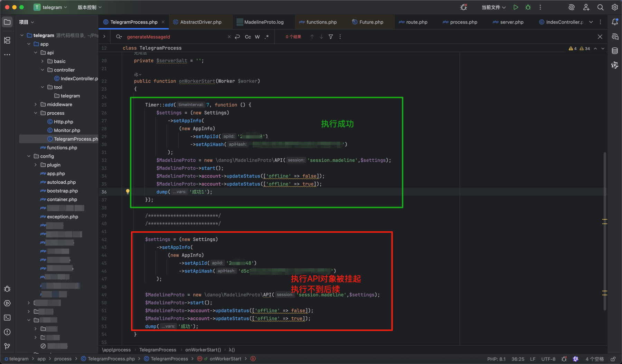Click the editor vertical scrollbar
This screenshot has width=622, height=364.
click(605, 231)
